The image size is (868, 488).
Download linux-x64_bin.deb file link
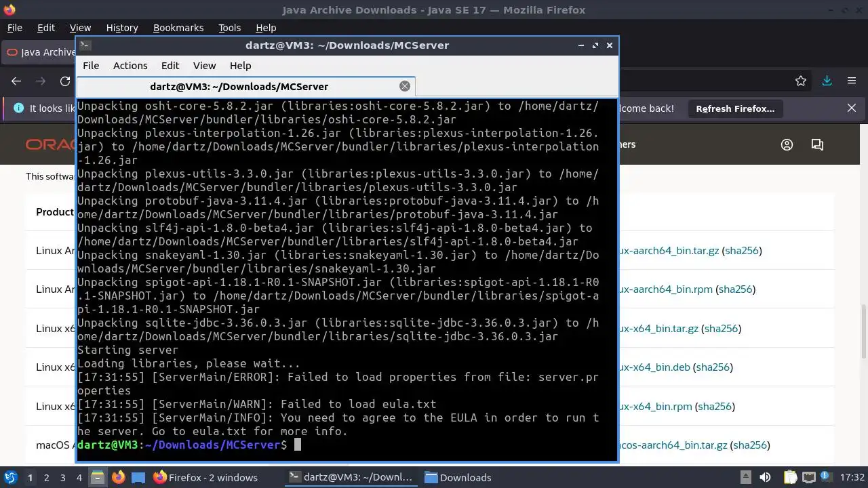(x=654, y=367)
